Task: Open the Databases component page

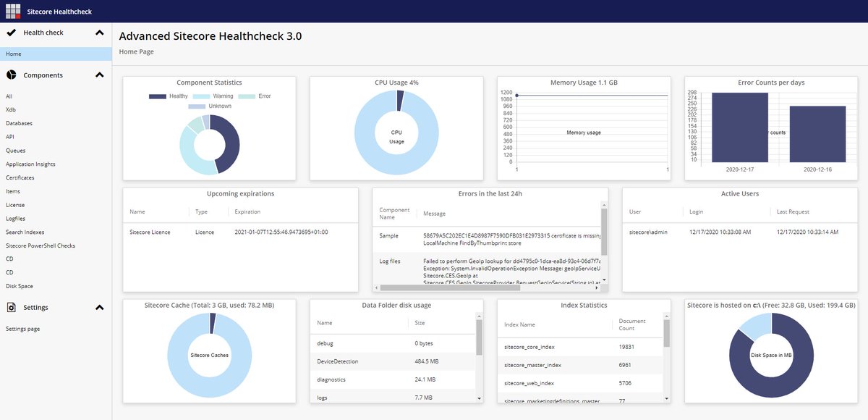Action: point(19,123)
